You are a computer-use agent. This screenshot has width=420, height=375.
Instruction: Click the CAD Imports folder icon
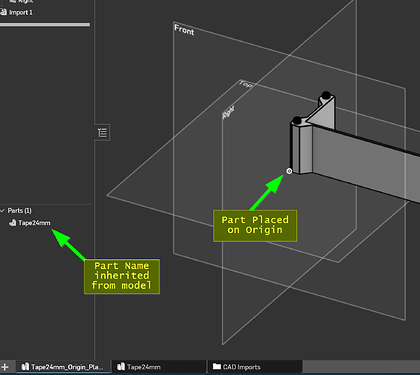pos(217,367)
